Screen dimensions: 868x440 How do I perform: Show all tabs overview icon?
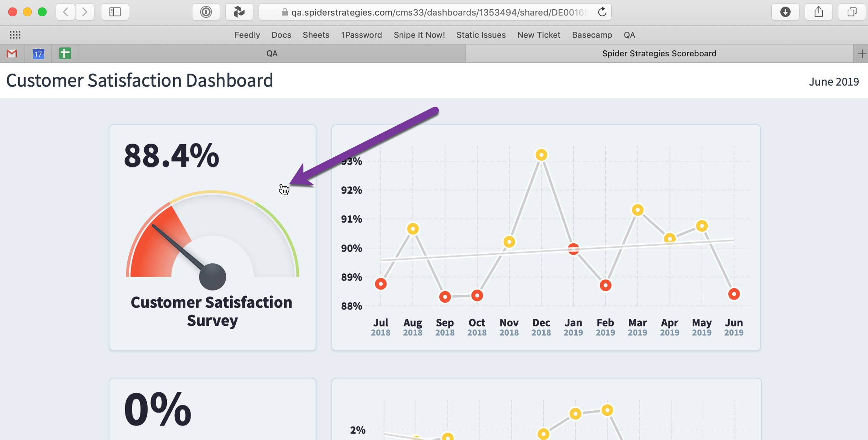[852, 12]
